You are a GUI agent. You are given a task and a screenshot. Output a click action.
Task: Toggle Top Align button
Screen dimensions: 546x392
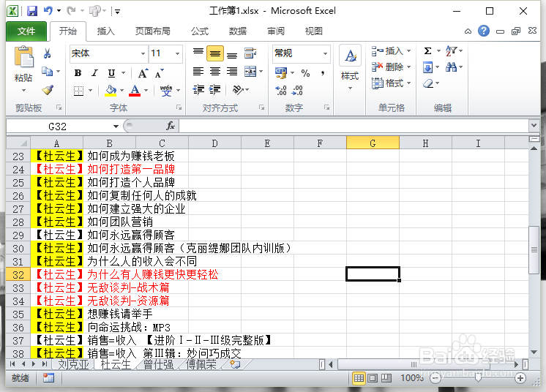click(x=198, y=53)
